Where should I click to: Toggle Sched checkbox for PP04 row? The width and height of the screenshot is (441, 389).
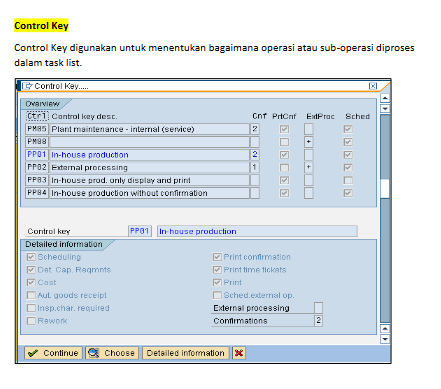[x=348, y=193]
